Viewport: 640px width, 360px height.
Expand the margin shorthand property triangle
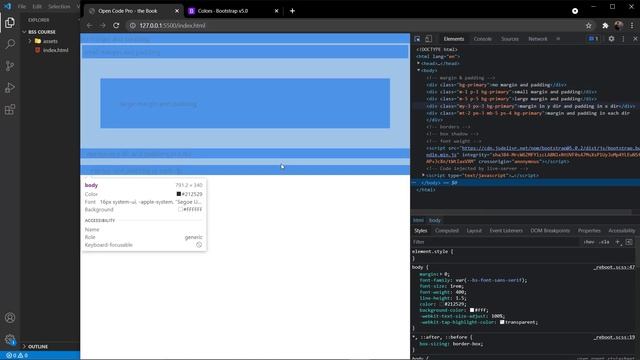(x=441, y=274)
